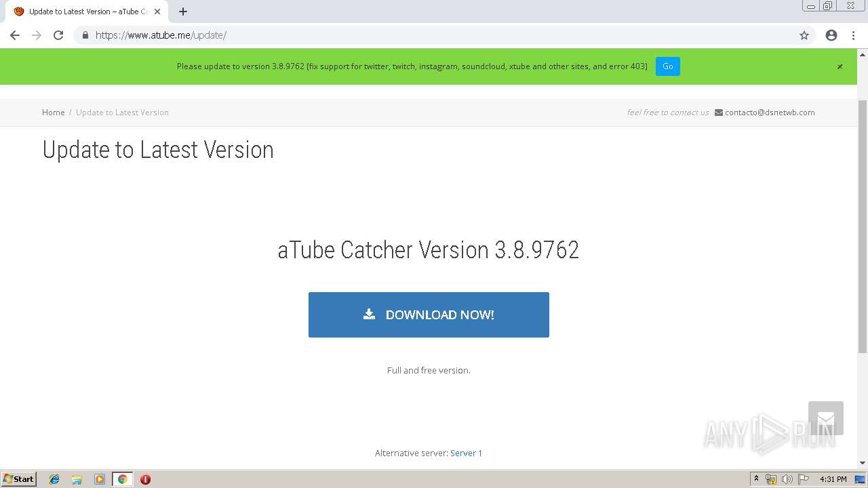
Task: Click the browser forward arrow
Action: pos(37,35)
